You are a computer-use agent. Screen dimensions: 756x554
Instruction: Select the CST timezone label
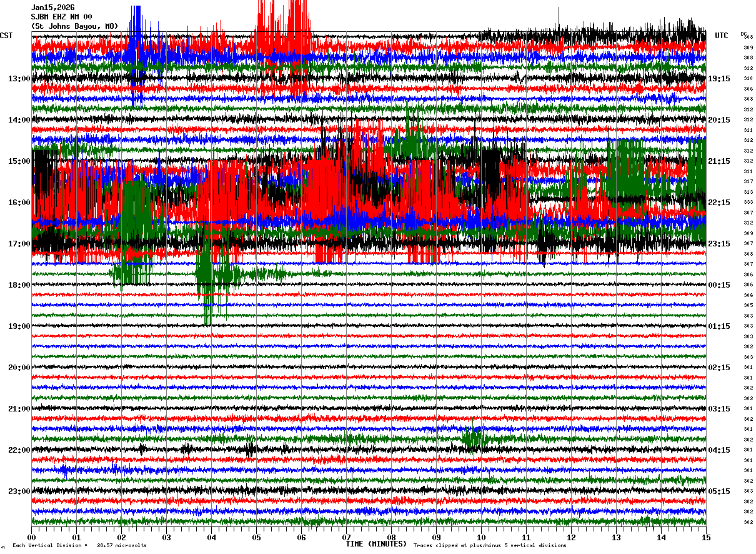pos(6,36)
